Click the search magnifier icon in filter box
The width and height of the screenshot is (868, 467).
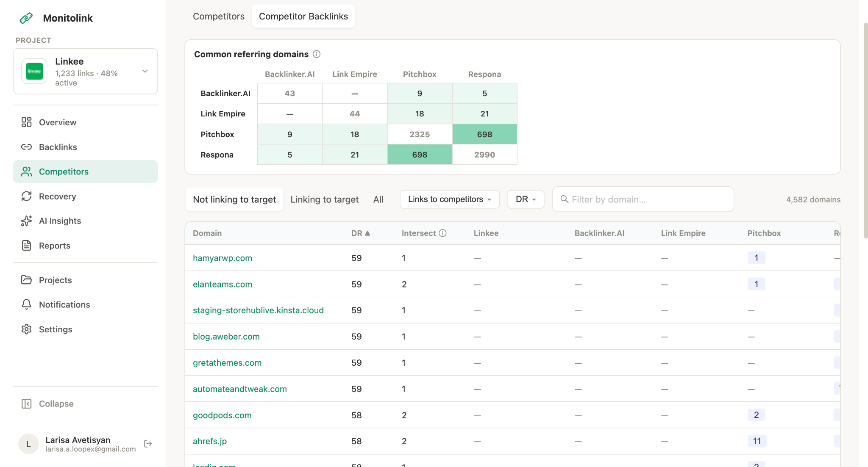[564, 199]
